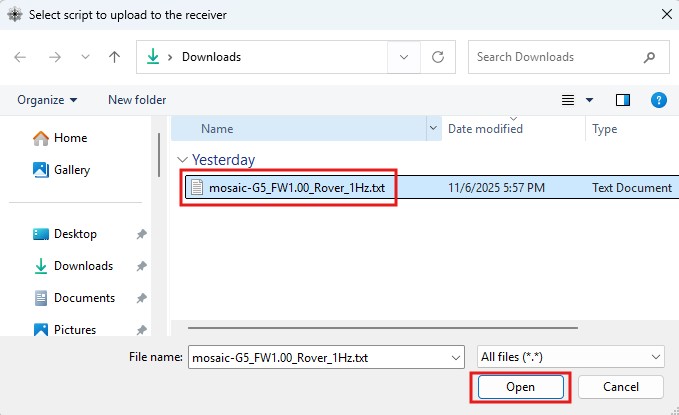
Task: Click the Back navigation arrow
Action: 21,57
